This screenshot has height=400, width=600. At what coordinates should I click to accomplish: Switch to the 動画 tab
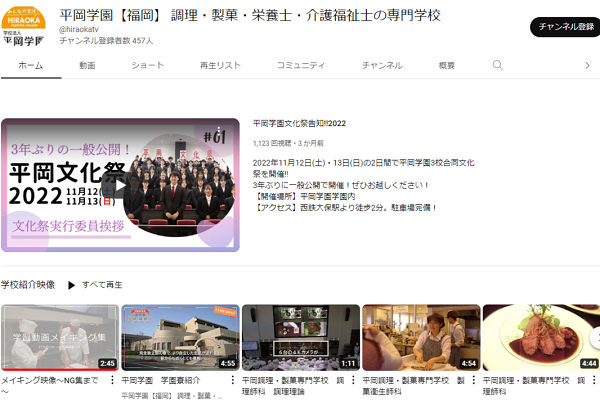[87, 65]
